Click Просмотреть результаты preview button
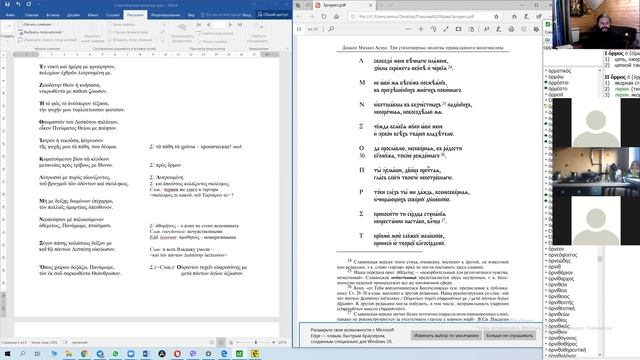This screenshot has width=640, height=360. (x=182, y=33)
